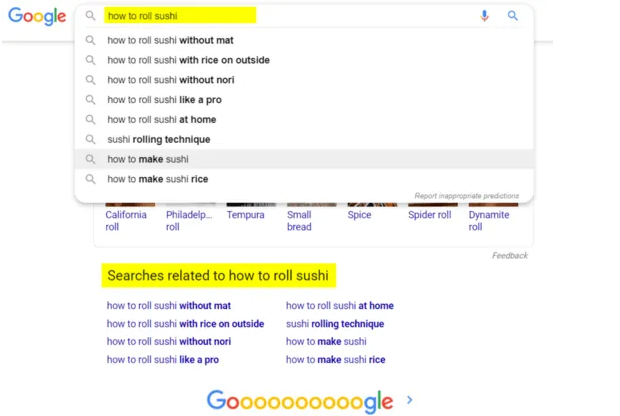Viewport: 620px width, 416px height.
Task: Click the blue search magnifier button
Action: point(513,16)
